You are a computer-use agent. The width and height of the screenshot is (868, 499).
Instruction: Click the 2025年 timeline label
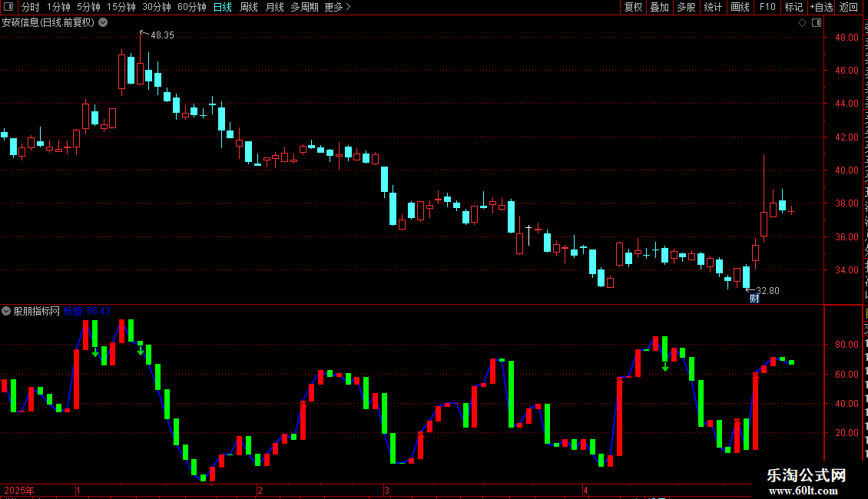click(x=19, y=490)
